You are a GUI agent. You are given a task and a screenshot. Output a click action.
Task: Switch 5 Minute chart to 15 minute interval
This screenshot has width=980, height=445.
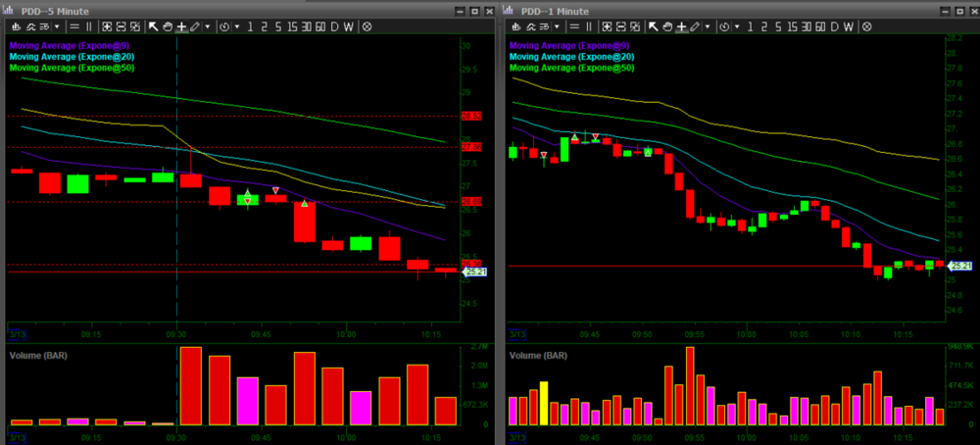point(294,26)
